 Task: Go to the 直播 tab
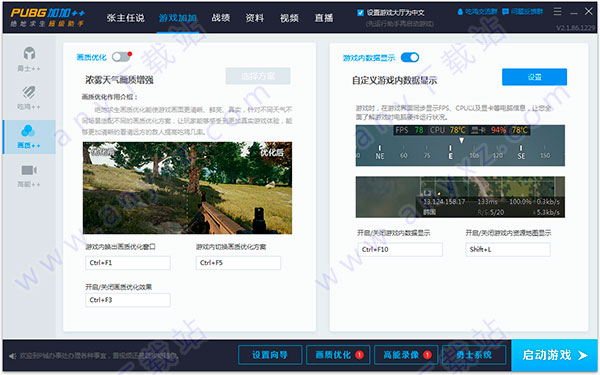[324, 18]
